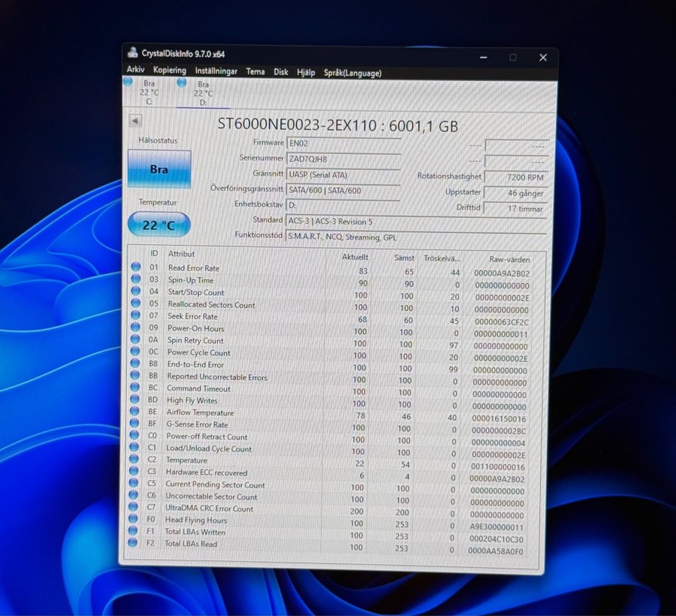
Task: Click status circle for UltraDMA CRC Error Count
Action: 134,508
